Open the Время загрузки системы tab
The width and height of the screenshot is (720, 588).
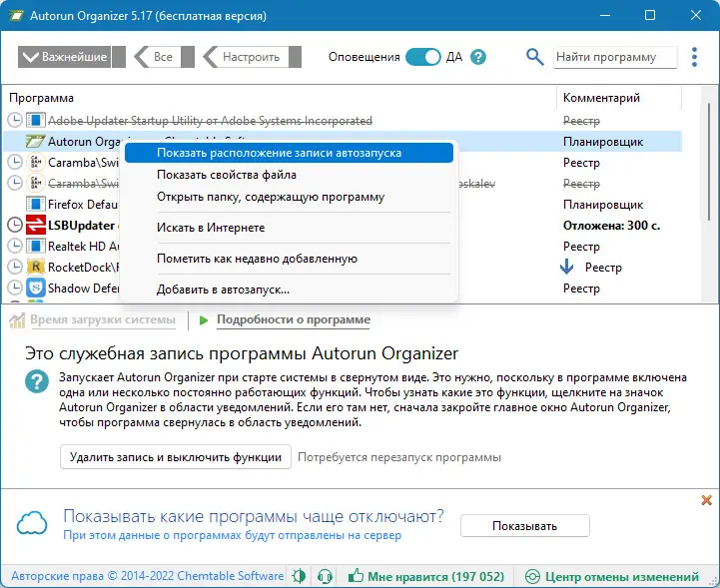tap(103, 319)
